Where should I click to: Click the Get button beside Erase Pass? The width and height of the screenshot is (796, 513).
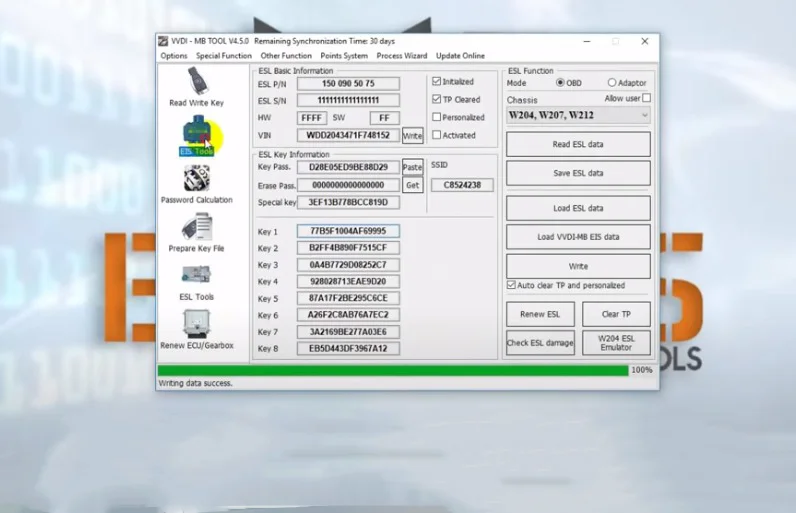[413, 185]
